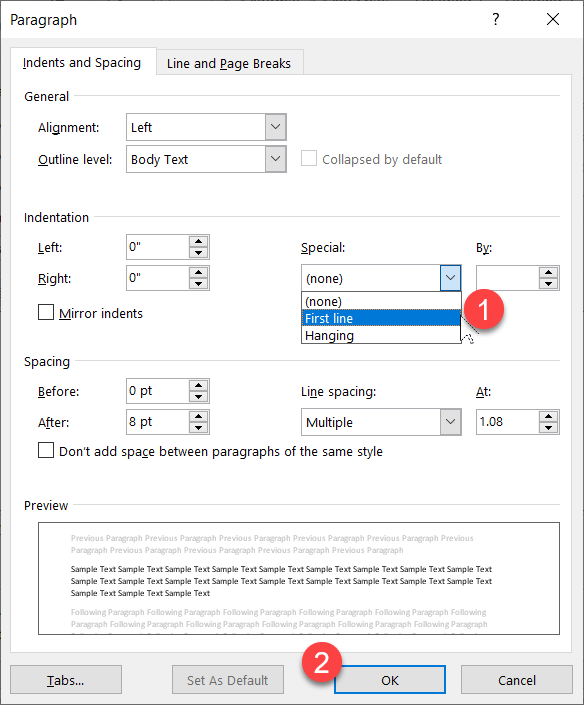Image resolution: width=584 pixels, height=705 pixels.
Task: Open the Line and Page Breaks tab
Action: [229, 63]
